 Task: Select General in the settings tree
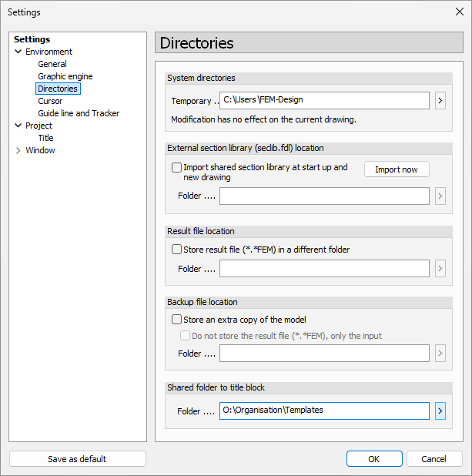(52, 64)
